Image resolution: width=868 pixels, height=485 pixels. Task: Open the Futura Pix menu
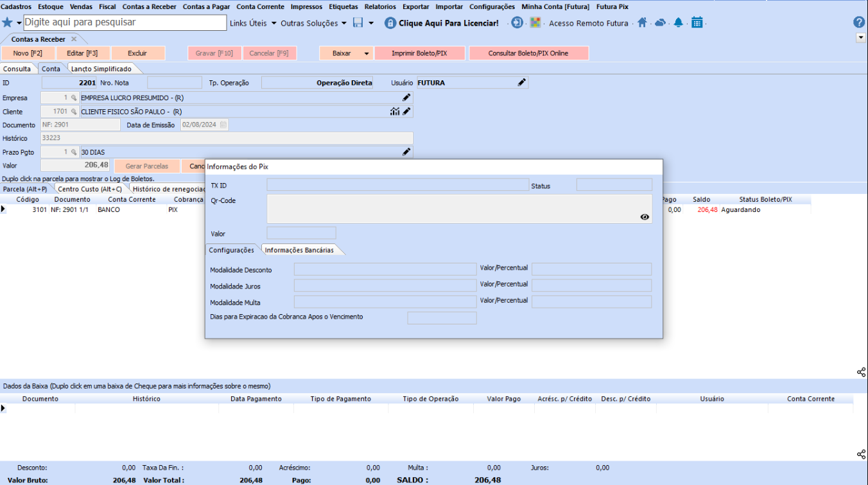612,6
